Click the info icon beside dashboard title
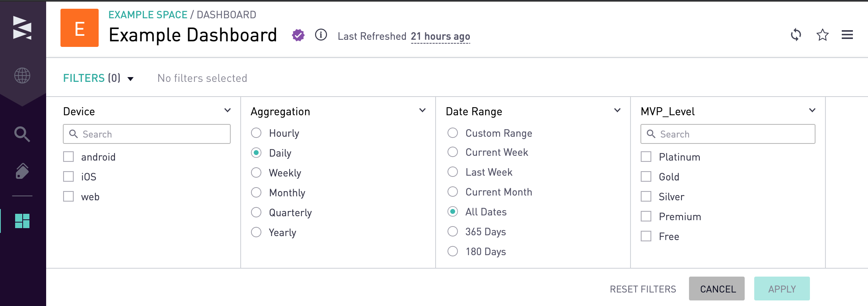 click(321, 35)
